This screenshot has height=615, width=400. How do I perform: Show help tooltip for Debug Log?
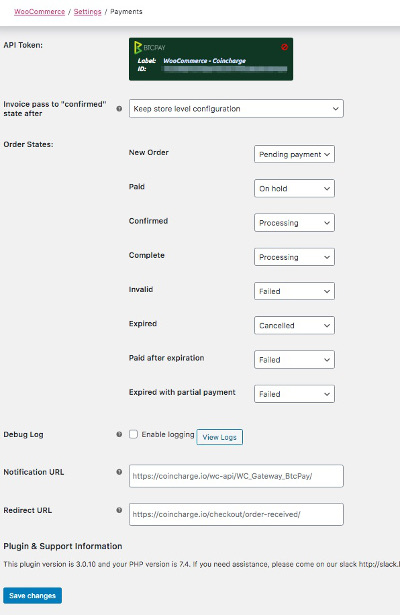tap(119, 434)
